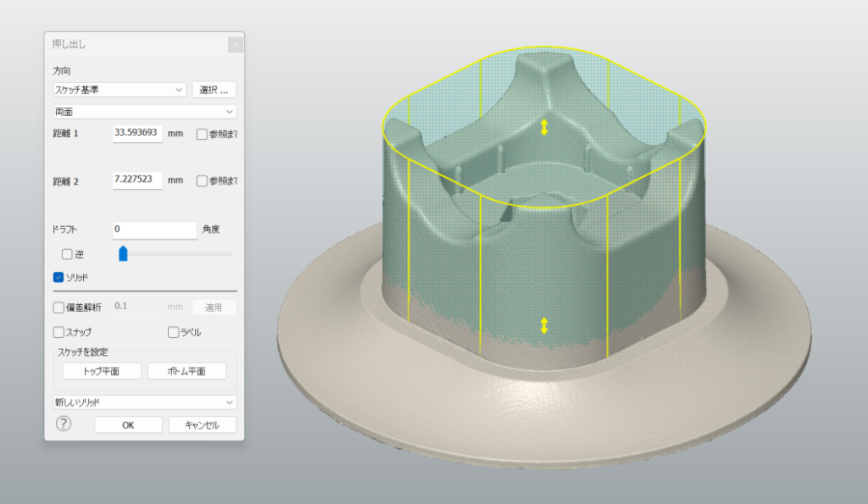This screenshot has width=868, height=504.
Task: Click the lower yellow extrude direction arrow
Action: tap(544, 325)
